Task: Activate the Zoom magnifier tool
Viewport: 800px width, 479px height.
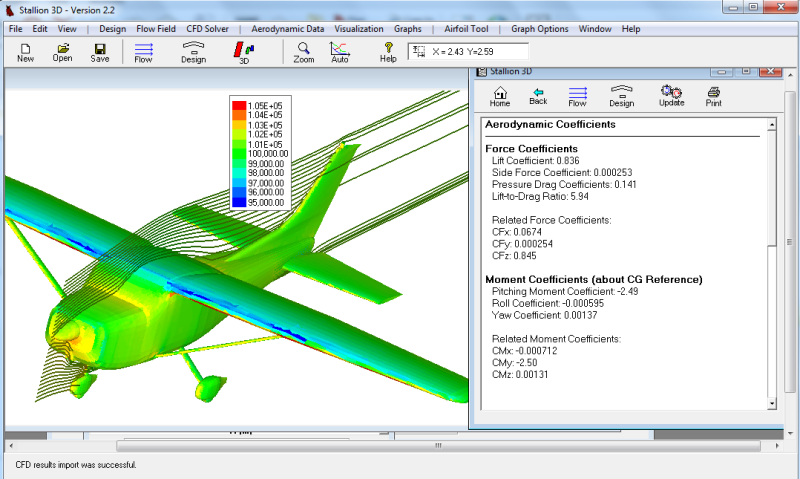Action: point(304,52)
